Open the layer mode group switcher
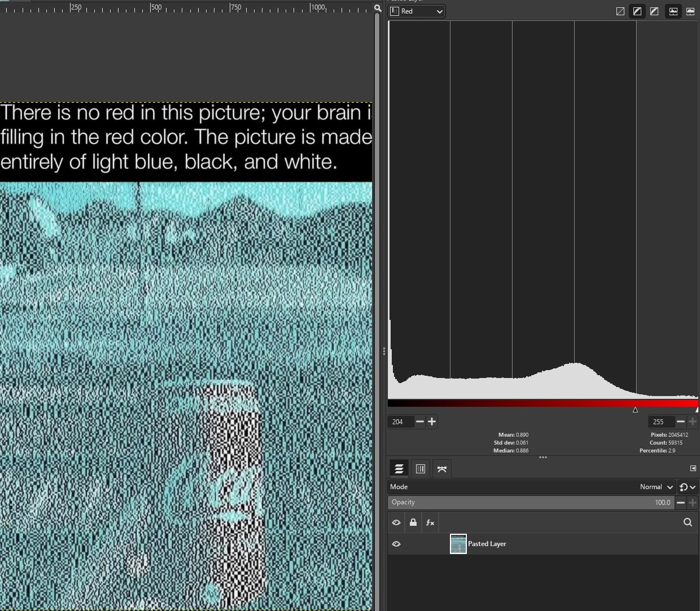 (x=688, y=487)
